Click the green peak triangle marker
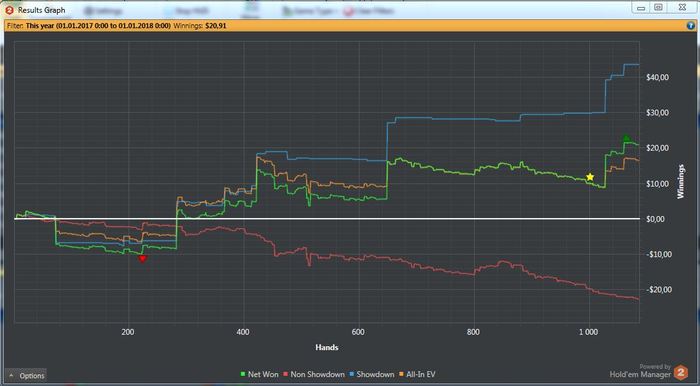The width and height of the screenshot is (700, 386). tap(626, 138)
